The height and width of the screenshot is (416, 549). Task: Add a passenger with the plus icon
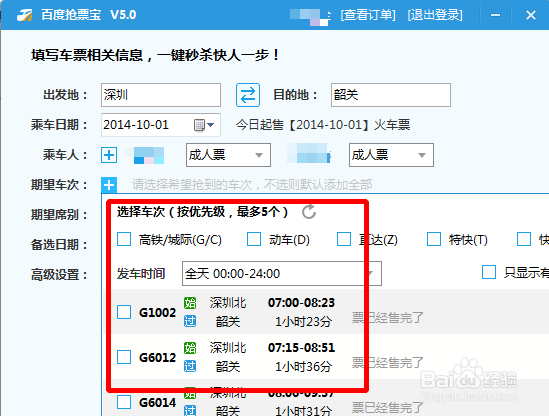tap(109, 155)
